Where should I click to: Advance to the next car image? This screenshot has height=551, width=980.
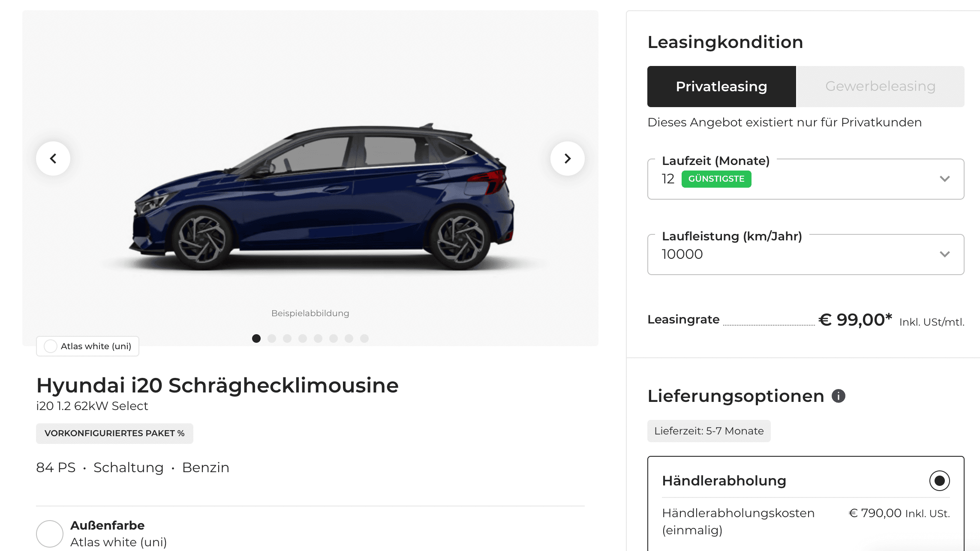click(x=567, y=159)
